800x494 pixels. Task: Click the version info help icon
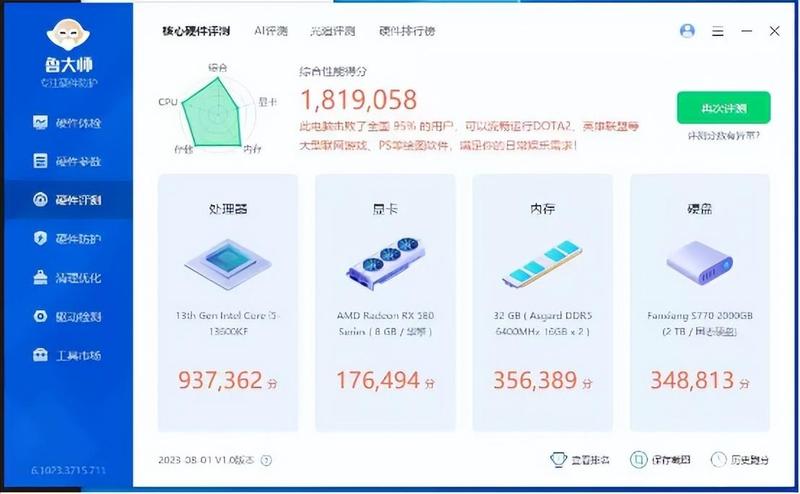[x=266, y=460]
